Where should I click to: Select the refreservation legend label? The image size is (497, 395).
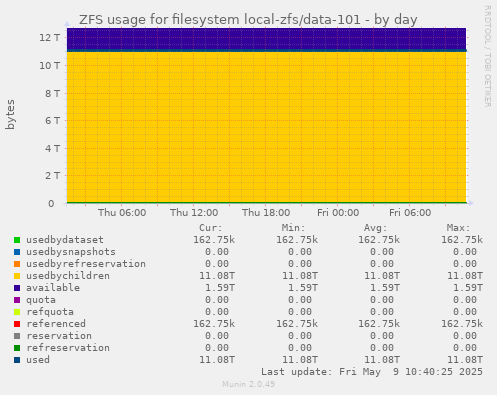click(x=68, y=348)
